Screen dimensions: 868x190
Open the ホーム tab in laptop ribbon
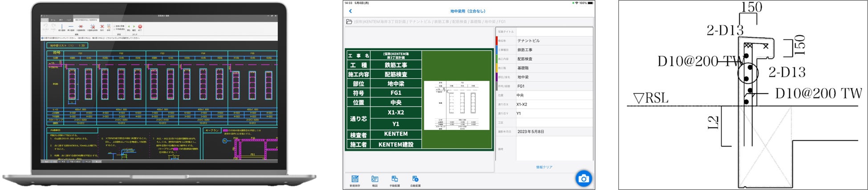coord(53,20)
